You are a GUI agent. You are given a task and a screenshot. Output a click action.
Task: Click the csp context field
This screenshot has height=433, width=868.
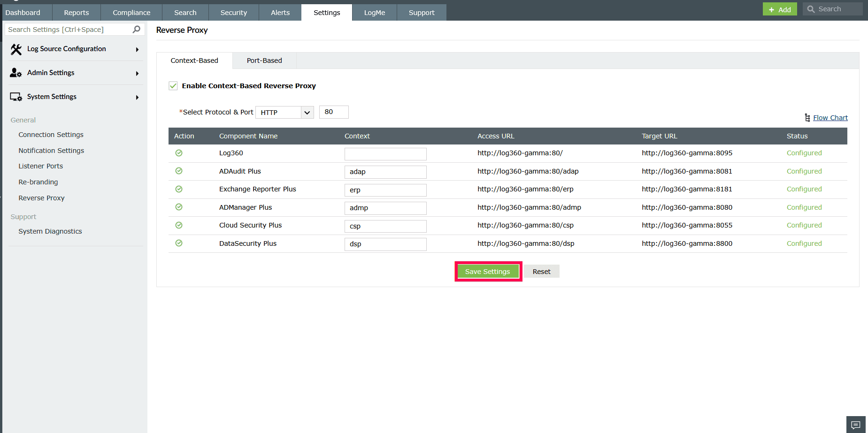click(x=385, y=226)
